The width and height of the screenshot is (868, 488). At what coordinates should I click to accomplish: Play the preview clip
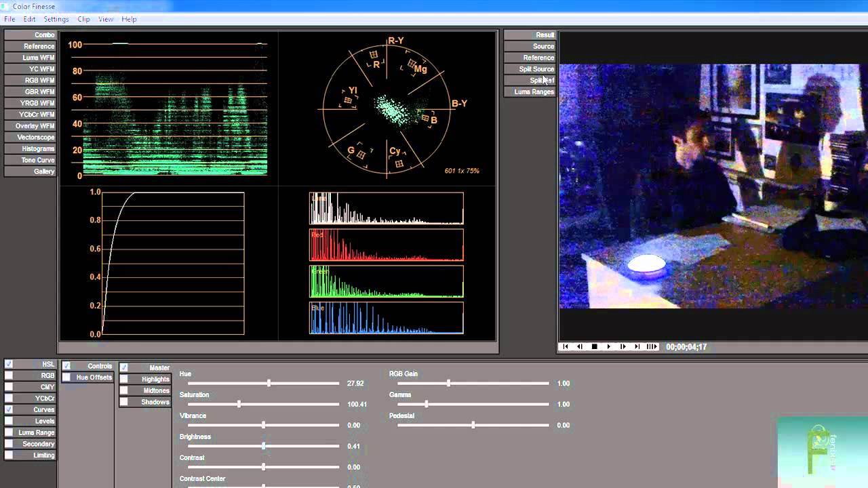point(608,346)
